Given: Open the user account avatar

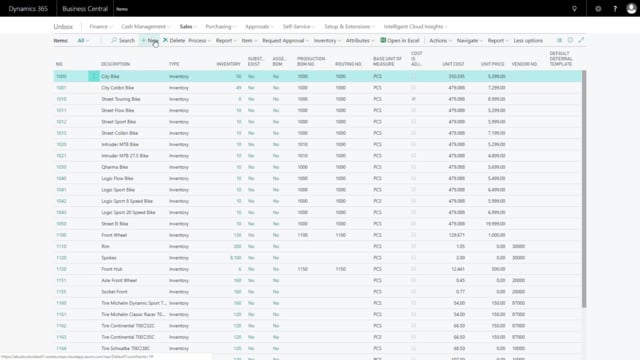Looking at the screenshot, I should [x=631, y=9].
